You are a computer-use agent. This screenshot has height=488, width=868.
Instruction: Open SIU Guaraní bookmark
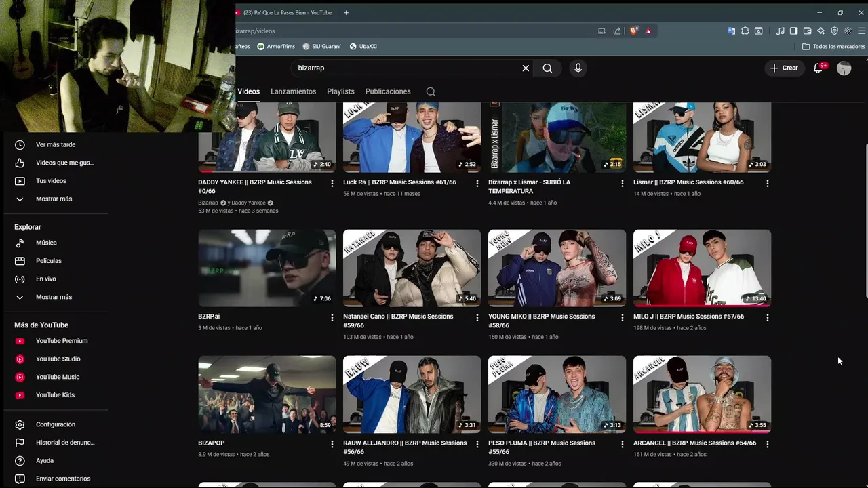pos(321,47)
